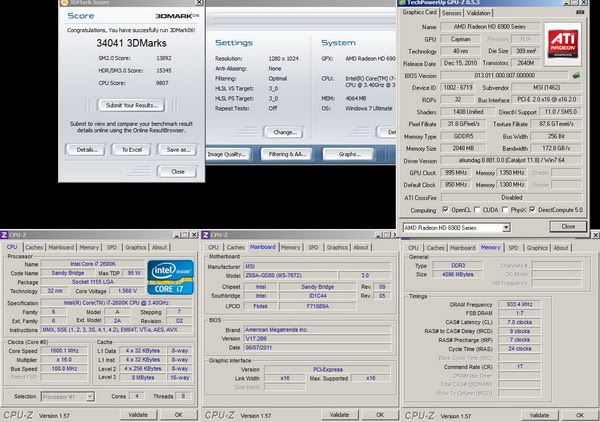Click the GPU Clock 995 MHz field
Image resolution: width=600 pixels, height=422 pixels.
(456, 173)
